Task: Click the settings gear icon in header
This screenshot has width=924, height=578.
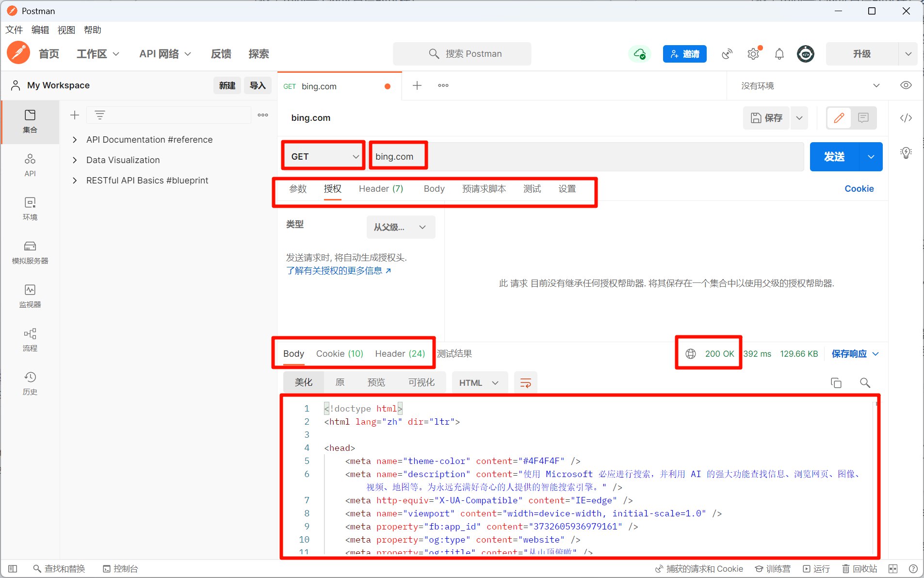Action: (x=753, y=54)
